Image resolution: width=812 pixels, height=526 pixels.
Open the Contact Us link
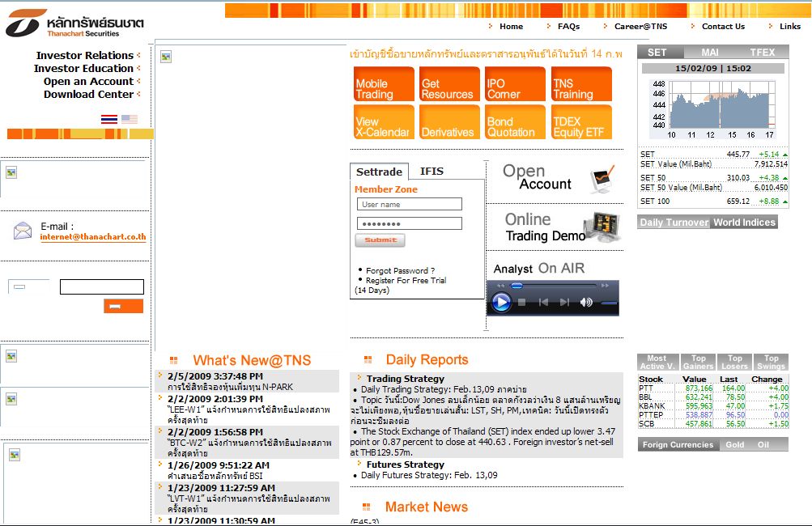point(723,27)
